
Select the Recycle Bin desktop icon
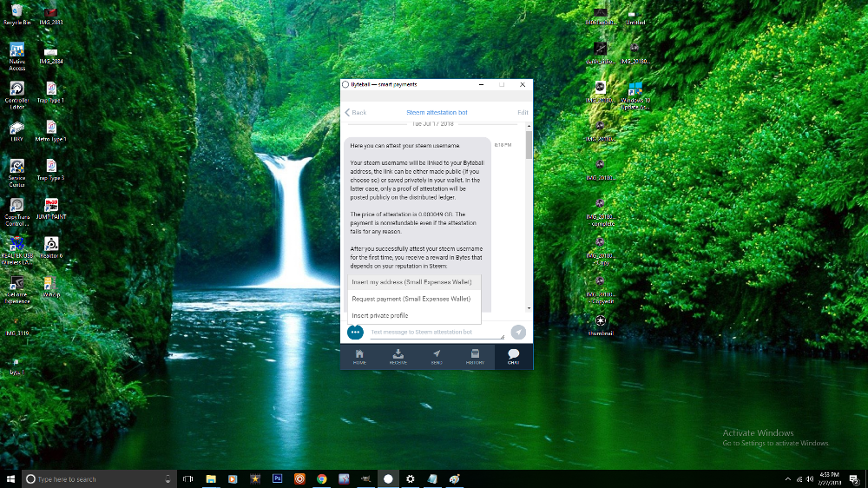click(x=16, y=15)
